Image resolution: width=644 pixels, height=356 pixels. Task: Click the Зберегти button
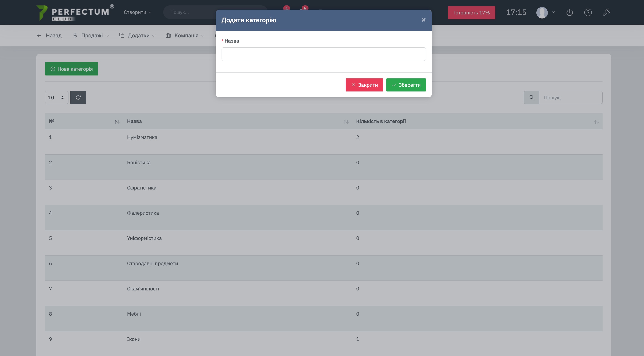pyautogui.click(x=406, y=85)
